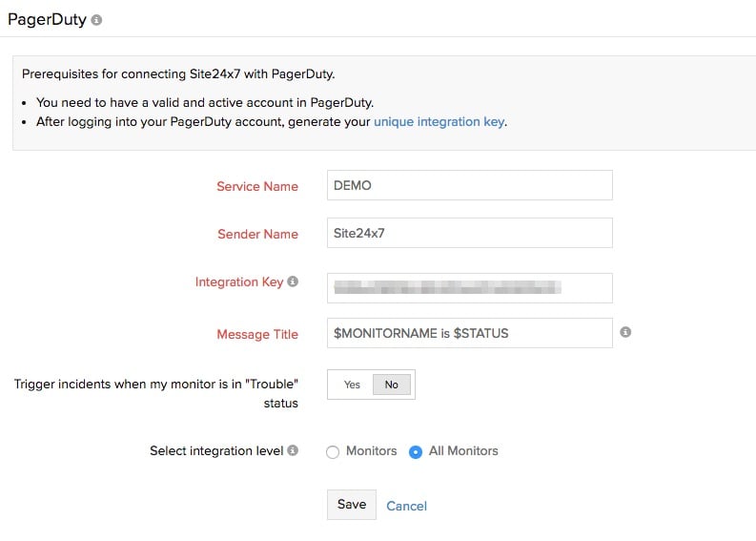The height and width of the screenshot is (541, 756).
Task: Click the info icon next to PagerDuty heading
Action: [x=97, y=20]
